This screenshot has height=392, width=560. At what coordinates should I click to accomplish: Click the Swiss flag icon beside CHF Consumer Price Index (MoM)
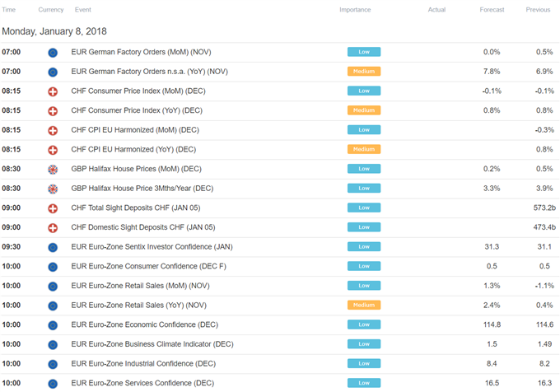[53, 91]
